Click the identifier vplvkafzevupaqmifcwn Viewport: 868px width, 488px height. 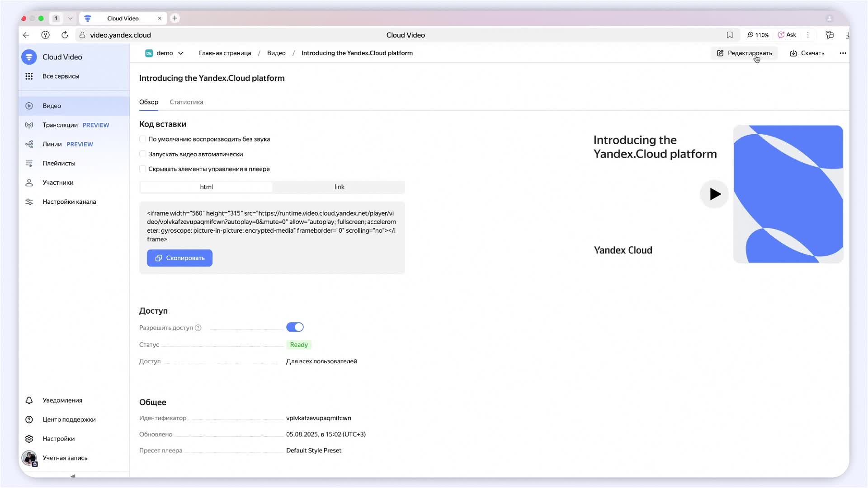[x=318, y=418]
